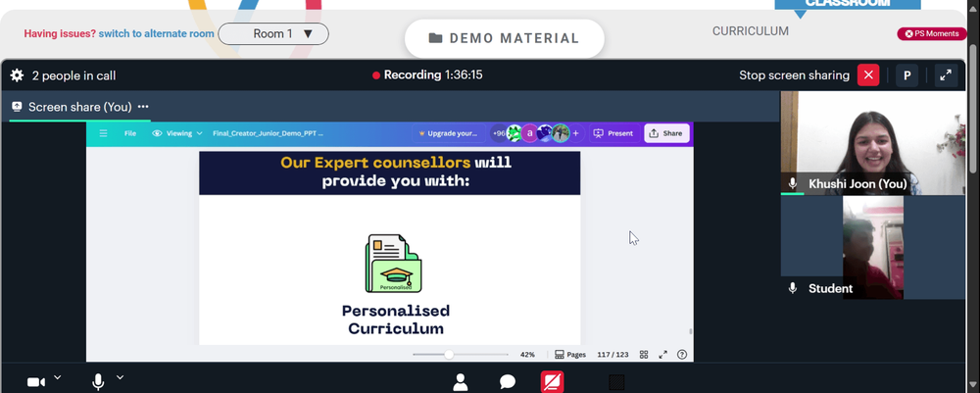This screenshot has height=393, width=980.
Task: Open Canva hamburger menu icon
Action: (x=104, y=133)
